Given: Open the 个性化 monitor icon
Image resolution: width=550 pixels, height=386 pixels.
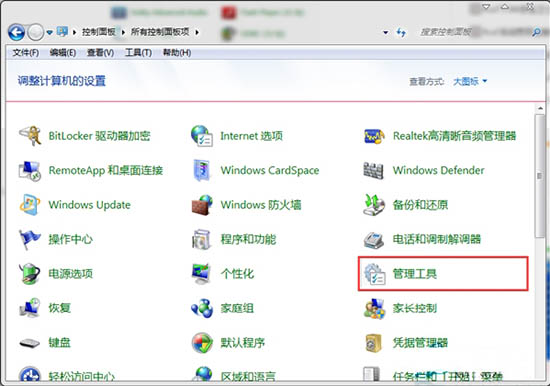Looking at the screenshot, I should point(201,273).
